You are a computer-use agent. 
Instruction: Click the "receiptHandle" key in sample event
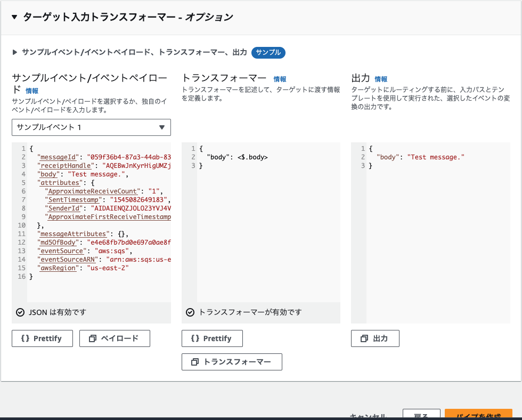tap(66, 166)
